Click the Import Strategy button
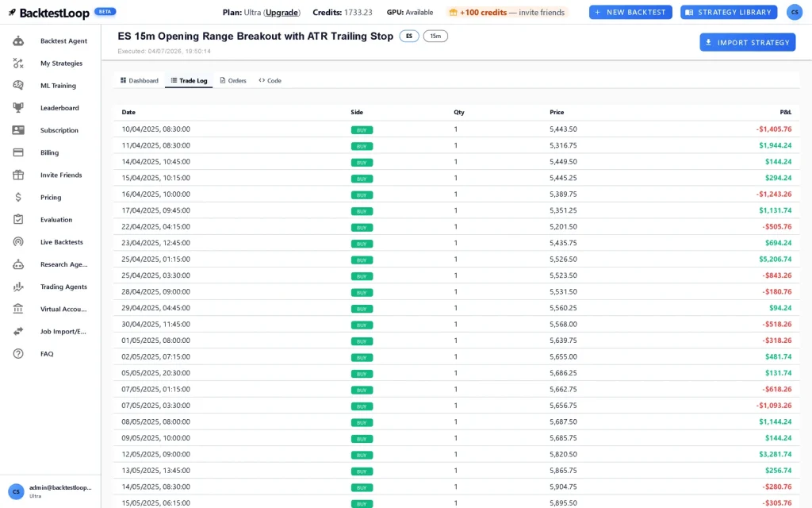The height and width of the screenshot is (508, 812). click(x=747, y=43)
